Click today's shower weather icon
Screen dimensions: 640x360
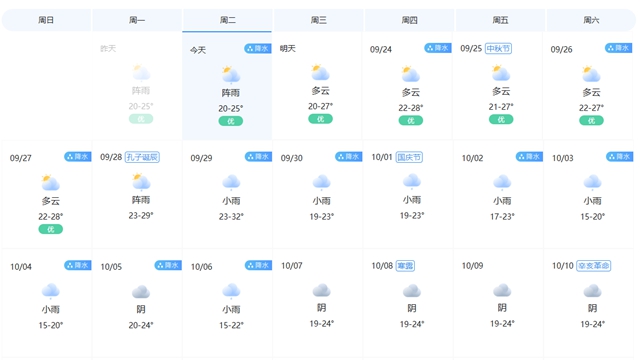click(231, 75)
